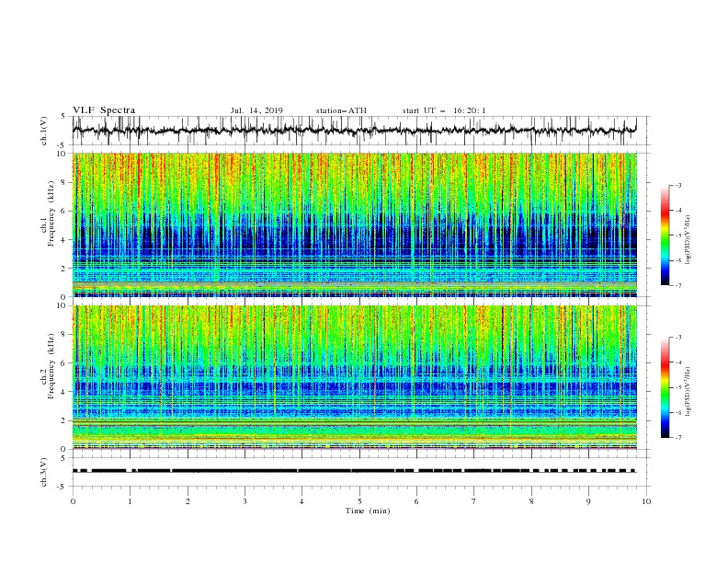Select the date text "Jul. 14, 2019"
Viewport: 728px width, 563px height.
(x=256, y=110)
